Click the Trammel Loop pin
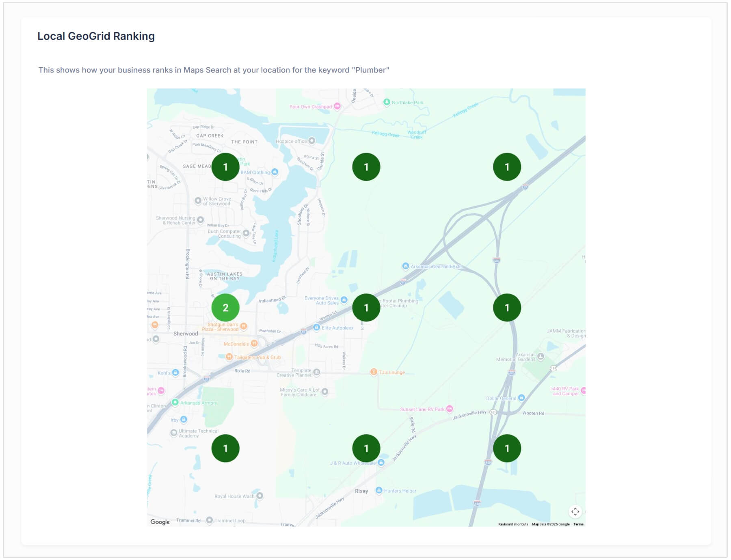731x560 pixels. pos(210,520)
